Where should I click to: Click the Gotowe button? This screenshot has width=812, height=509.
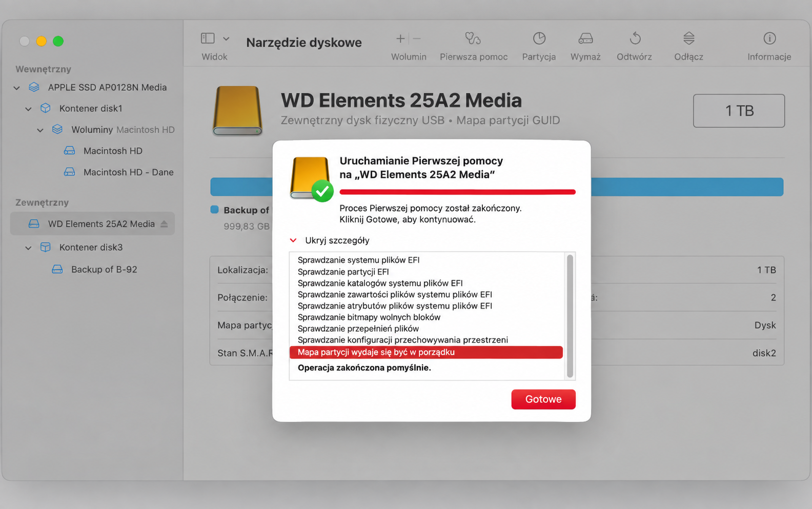(x=543, y=399)
